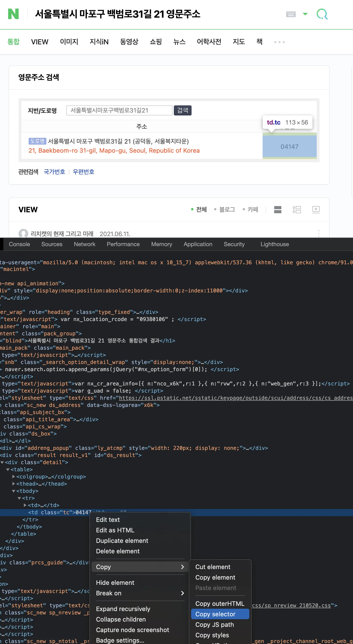Choose Copy outerHTML
This screenshot has width=353, height=644.
[220, 604]
